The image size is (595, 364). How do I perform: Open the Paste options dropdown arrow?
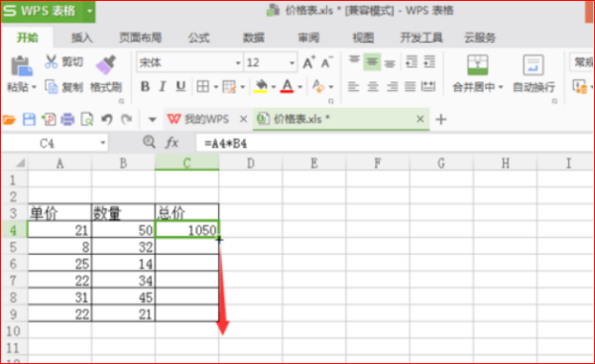pos(34,87)
